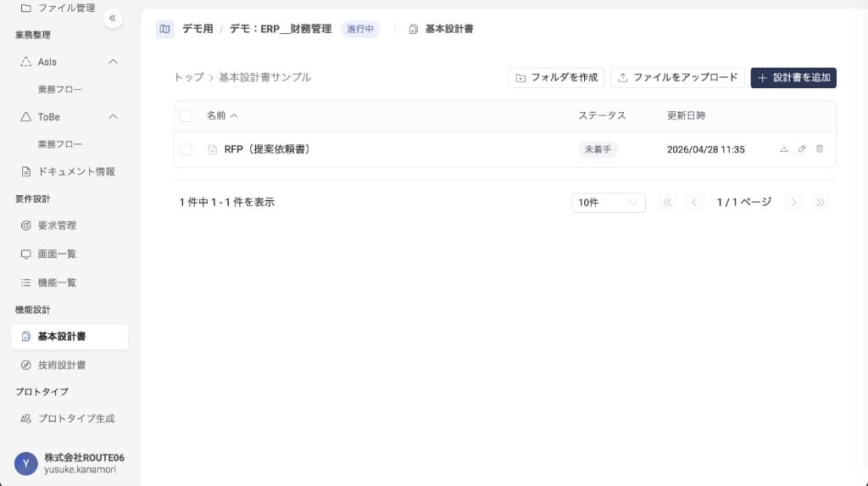Download the RFP（提案依頼書） file
The image size is (868, 486).
[784, 149]
